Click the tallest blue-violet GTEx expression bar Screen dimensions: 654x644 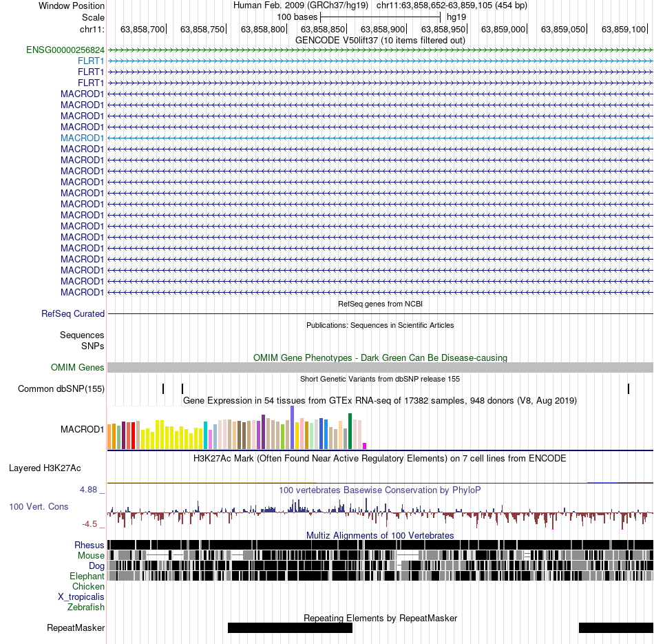[x=293, y=428]
